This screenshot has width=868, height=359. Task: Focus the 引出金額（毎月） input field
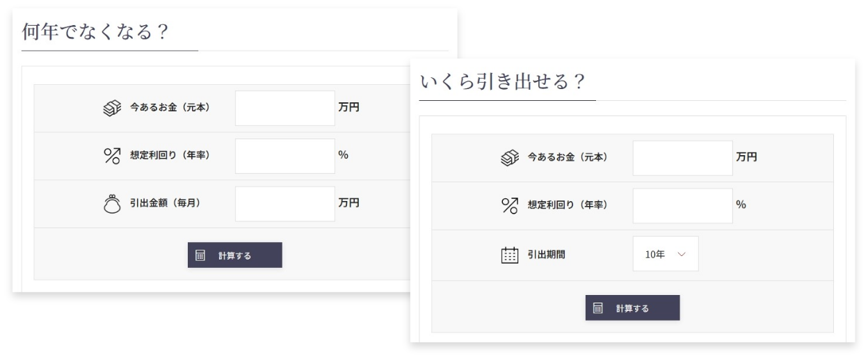(x=285, y=203)
